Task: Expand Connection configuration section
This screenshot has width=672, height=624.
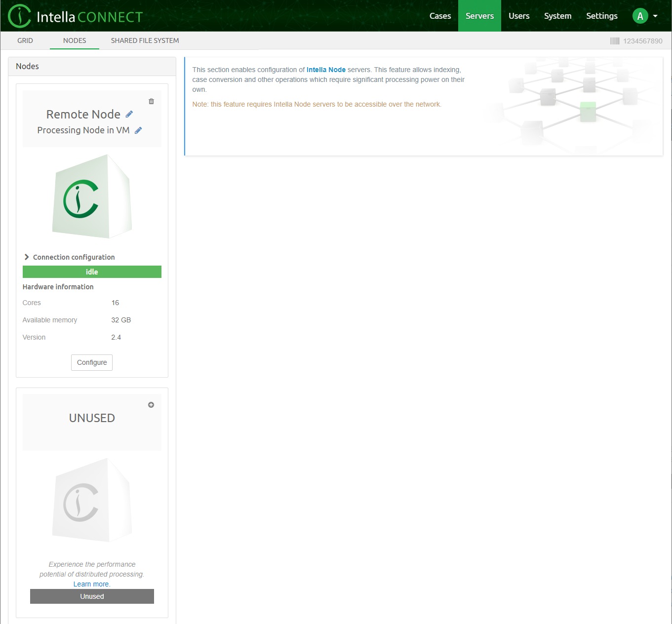Action: point(69,257)
